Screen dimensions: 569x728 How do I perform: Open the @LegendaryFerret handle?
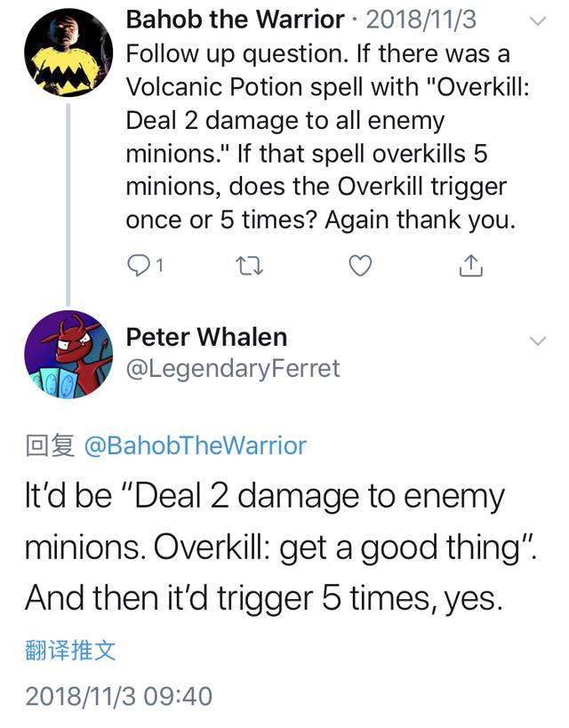[233, 367]
